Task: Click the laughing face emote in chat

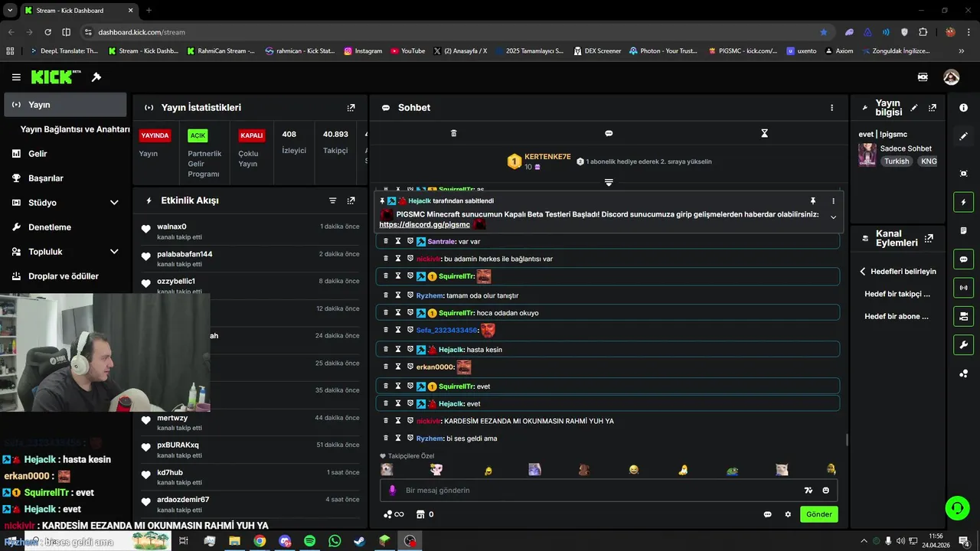Action: pos(634,469)
